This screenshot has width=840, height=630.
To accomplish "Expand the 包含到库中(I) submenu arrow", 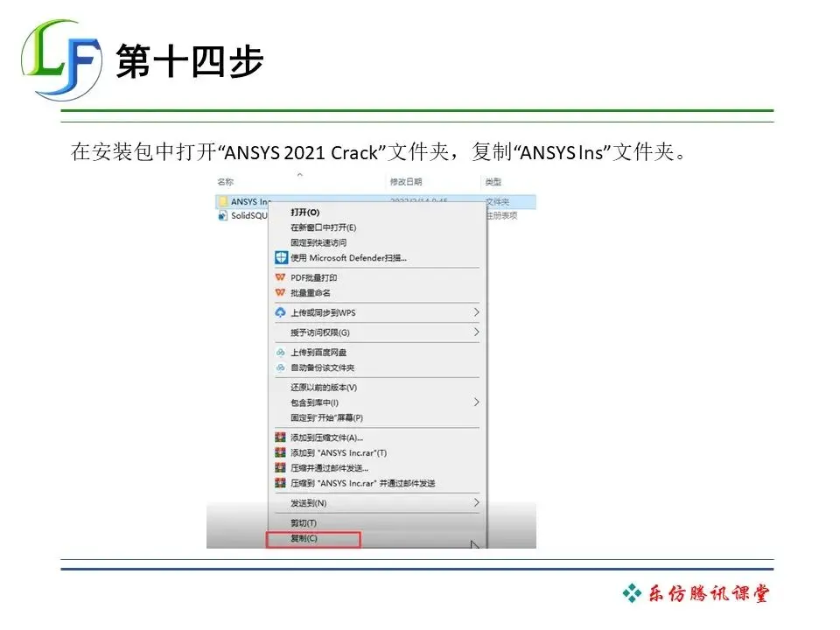I will coord(476,402).
